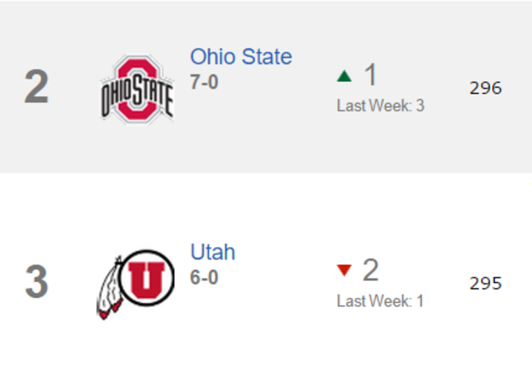Open the Ohio State team page link
This screenshot has width=532, height=392.
(241, 56)
